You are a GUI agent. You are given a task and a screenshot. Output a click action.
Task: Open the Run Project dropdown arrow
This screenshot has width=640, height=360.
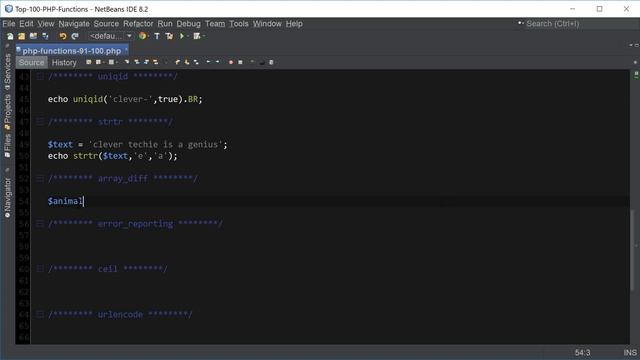point(187,36)
